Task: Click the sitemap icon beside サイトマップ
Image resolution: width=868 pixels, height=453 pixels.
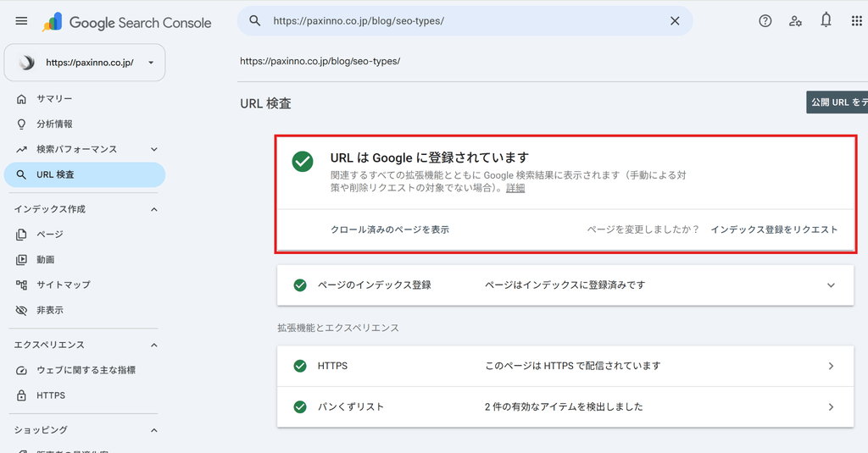Action: (x=21, y=285)
